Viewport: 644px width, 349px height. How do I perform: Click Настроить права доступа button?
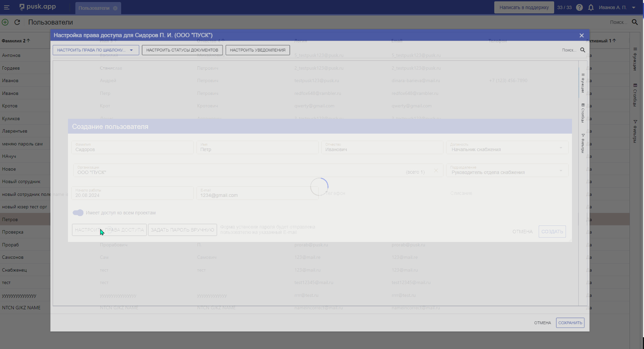coord(109,230)
